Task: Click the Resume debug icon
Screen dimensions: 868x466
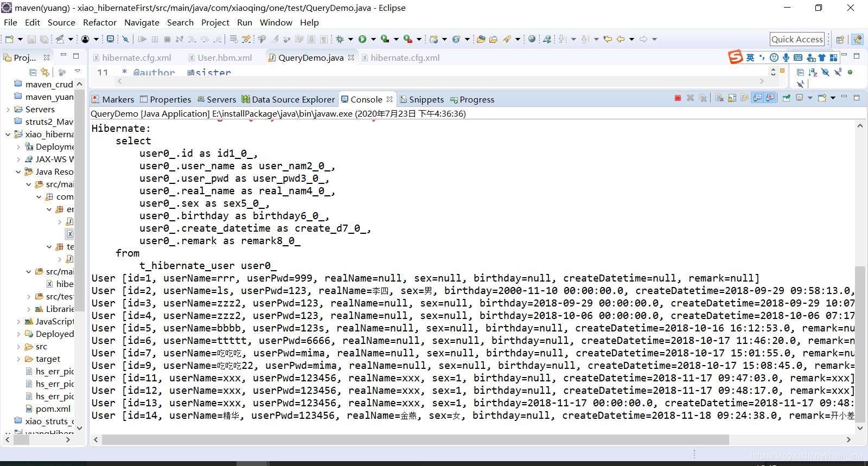Action: (142, 39)
